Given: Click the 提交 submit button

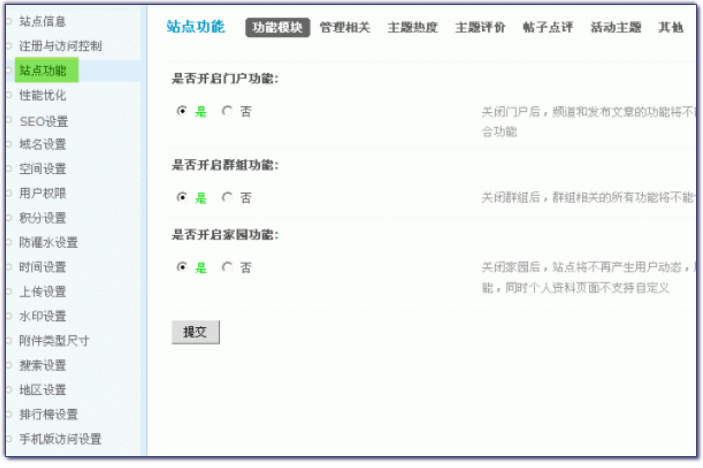Looking at the screenshot, I should click(195, 333).
